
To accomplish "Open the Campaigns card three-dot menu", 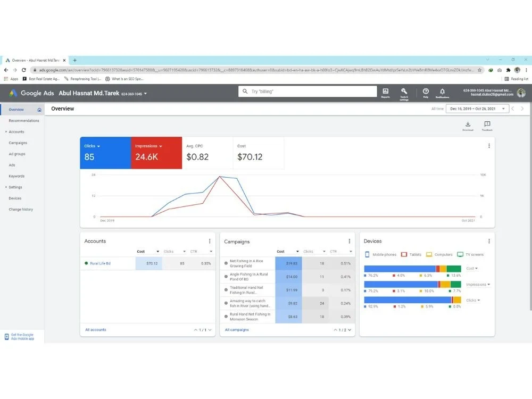I will tap(349, 241).
